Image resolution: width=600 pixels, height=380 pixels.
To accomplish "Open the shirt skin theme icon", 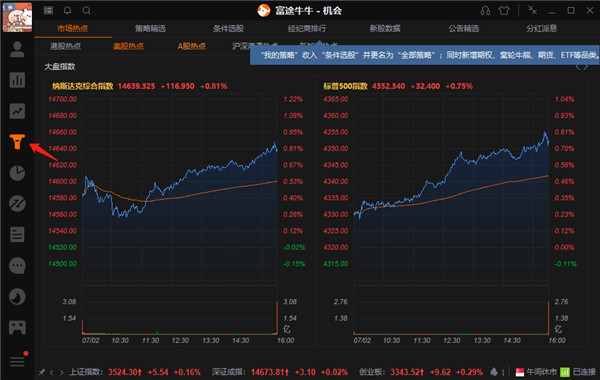I will pos(504,11).
